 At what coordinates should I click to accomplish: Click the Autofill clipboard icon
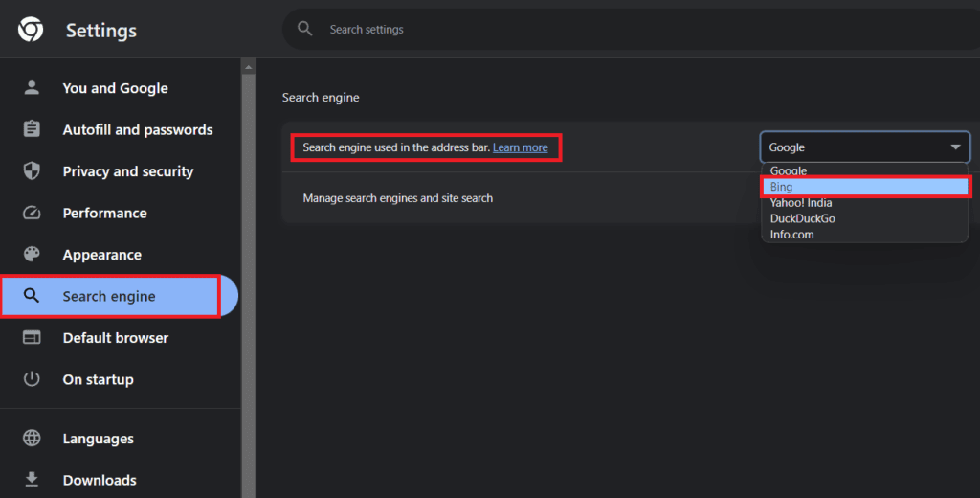coord(32,129)
